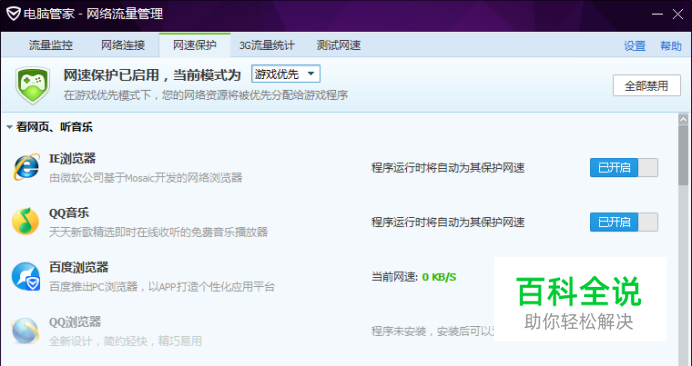Screen dimensions: 692x366
Task: Switch to the 网络连接 tab
Action: 123,45
